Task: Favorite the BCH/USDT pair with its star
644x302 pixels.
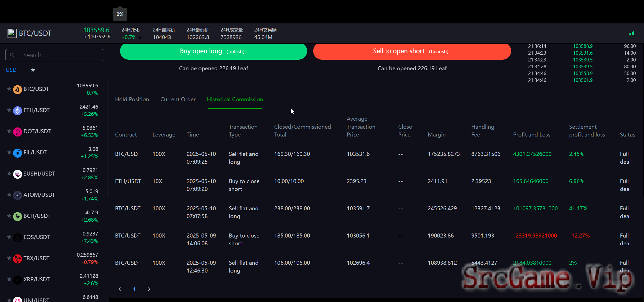Action: (x=9, y=216)
